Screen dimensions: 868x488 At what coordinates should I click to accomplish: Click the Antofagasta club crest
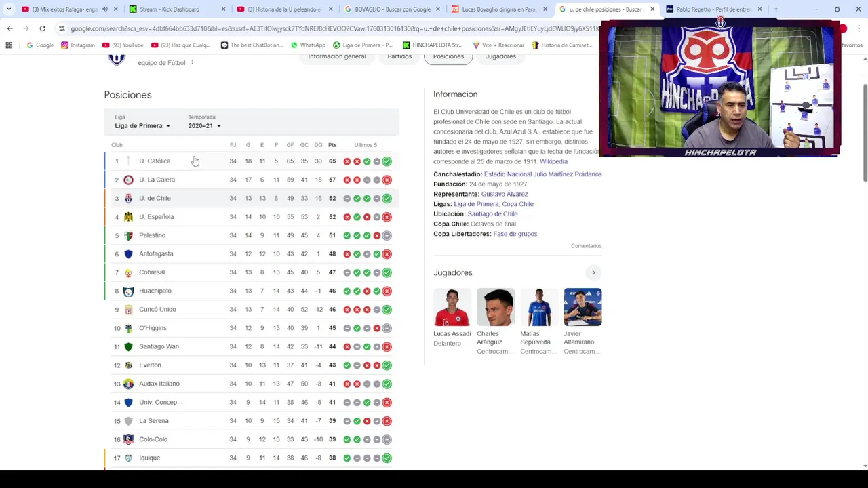click(128, 253)
